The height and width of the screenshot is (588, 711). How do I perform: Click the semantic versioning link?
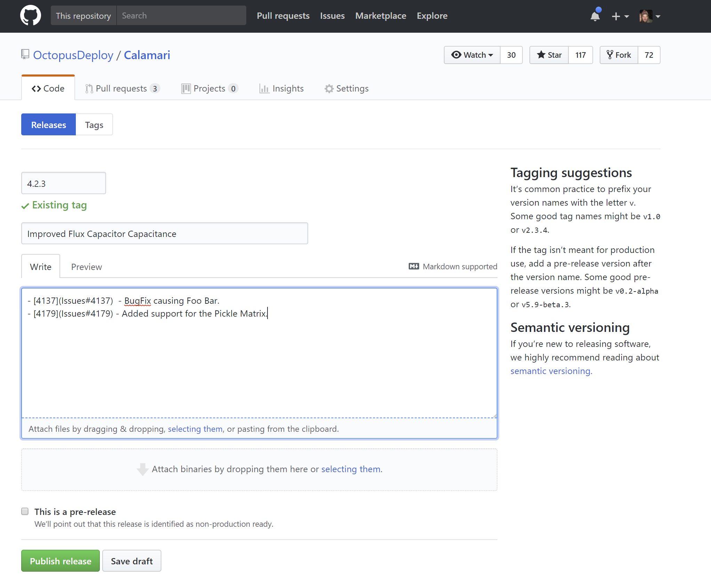coord(550,371)
